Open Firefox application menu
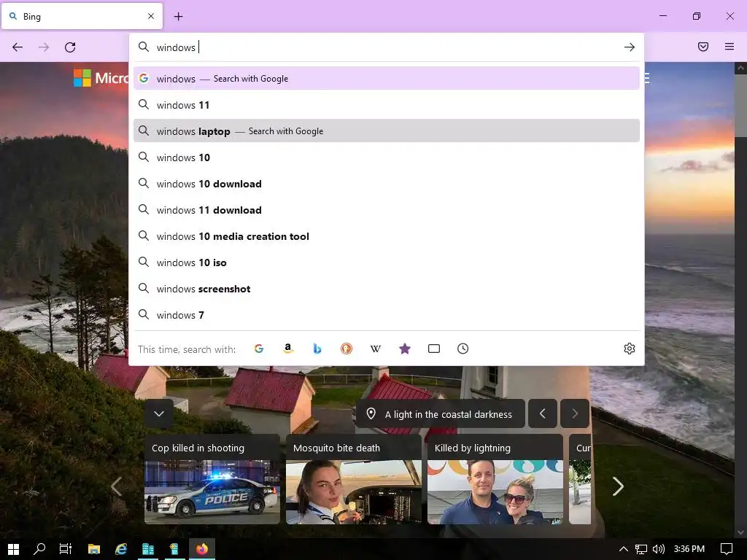Image resolution: width=747 pixels, height=560 pixels. coord(729,47)
